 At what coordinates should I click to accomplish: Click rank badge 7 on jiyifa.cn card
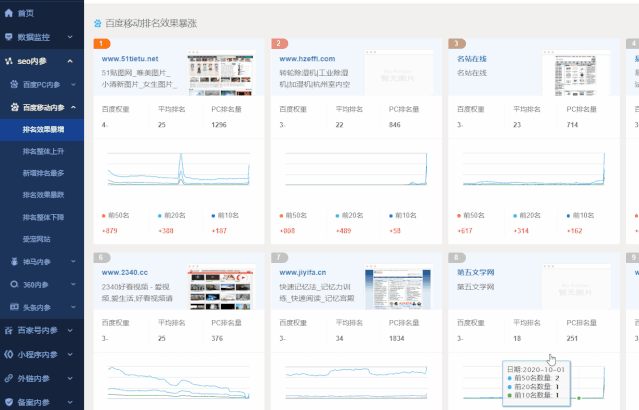[x=279, y=258]
